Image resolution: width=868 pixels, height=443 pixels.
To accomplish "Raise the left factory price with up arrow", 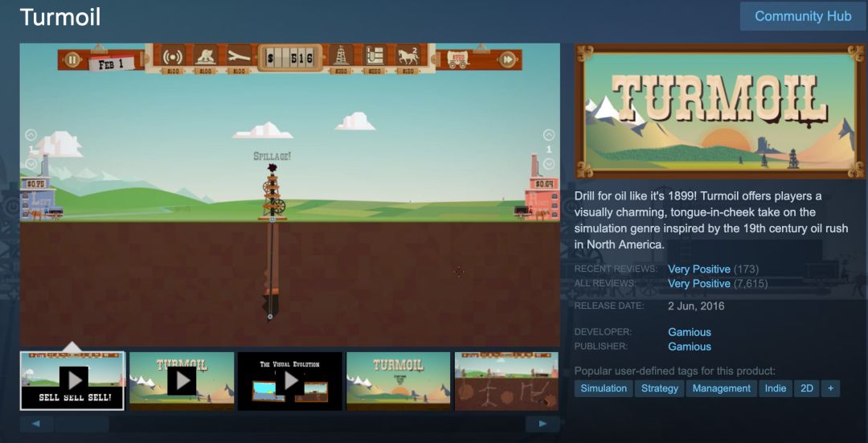I will pyautogui.click(x=31, y=135).
